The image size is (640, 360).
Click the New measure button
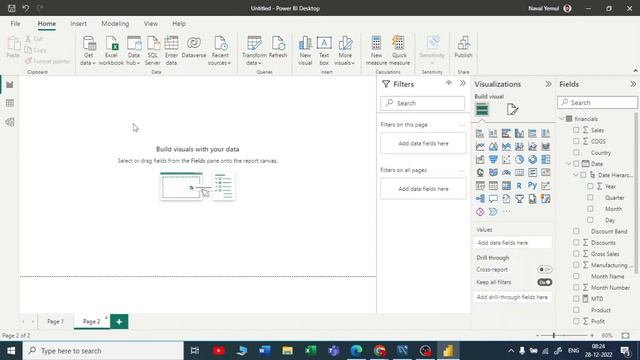(376, 51)
